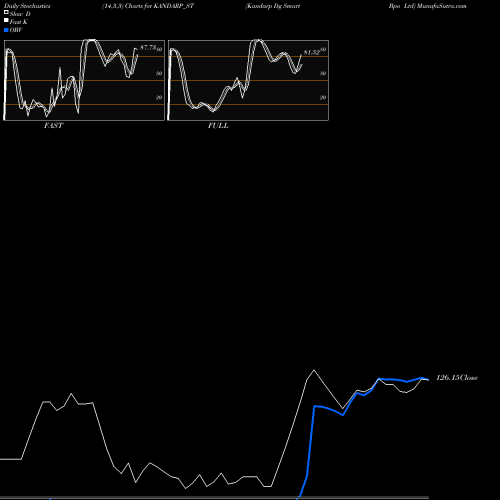Click the 81.52 value in FULL chart

click(312, 52)
